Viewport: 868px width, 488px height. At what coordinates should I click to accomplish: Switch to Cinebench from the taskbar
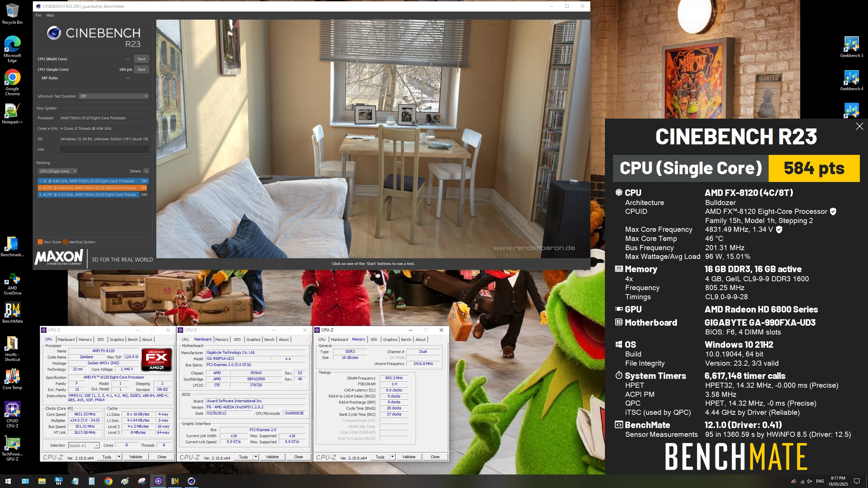tap(191, 481)
